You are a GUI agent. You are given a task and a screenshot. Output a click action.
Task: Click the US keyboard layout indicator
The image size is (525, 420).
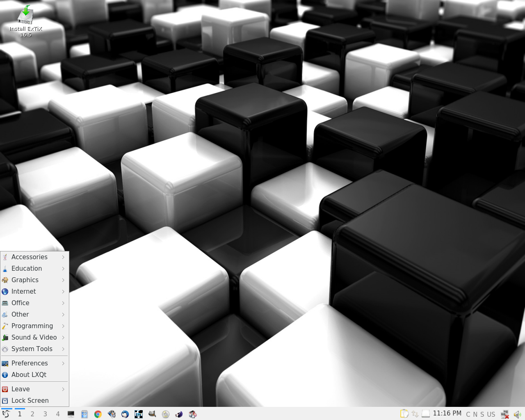pos(491,414)
